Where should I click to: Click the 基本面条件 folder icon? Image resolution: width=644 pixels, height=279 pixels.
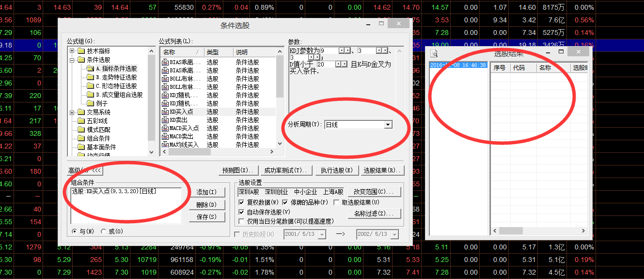click(x=81, y=147)
